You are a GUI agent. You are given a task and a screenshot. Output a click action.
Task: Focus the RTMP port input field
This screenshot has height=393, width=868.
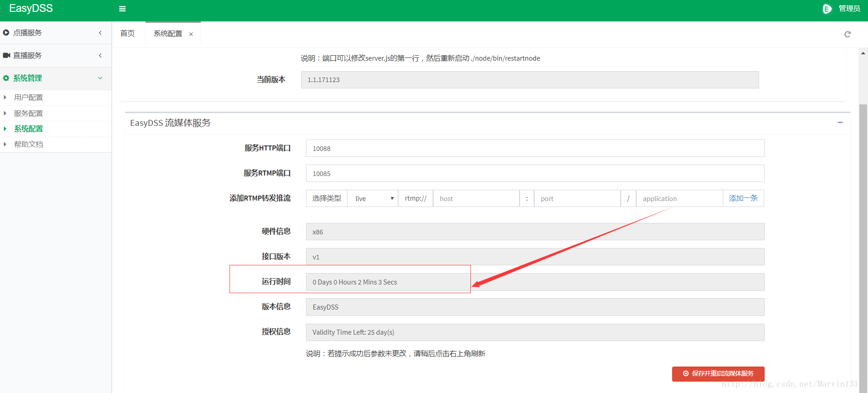click(x=577, y=198)
